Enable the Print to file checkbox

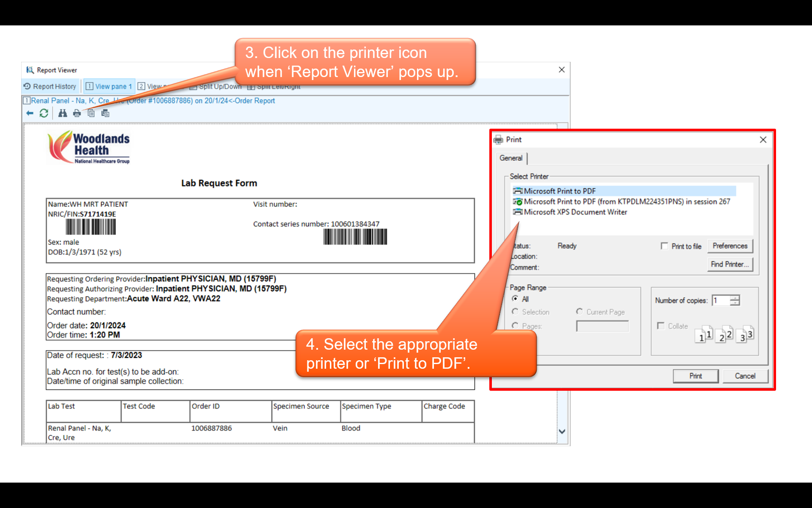pyautogui.click(x=664, y=246)
